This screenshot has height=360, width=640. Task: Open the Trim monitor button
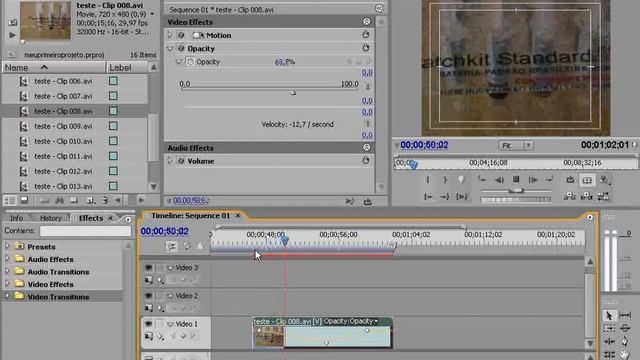coord(603,197)
